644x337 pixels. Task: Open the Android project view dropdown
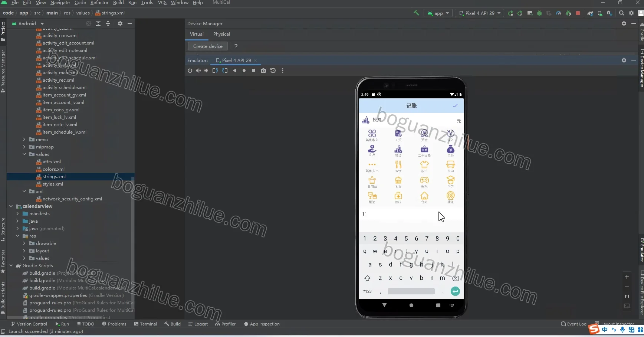pyautogui.click(x=27, y=23)
